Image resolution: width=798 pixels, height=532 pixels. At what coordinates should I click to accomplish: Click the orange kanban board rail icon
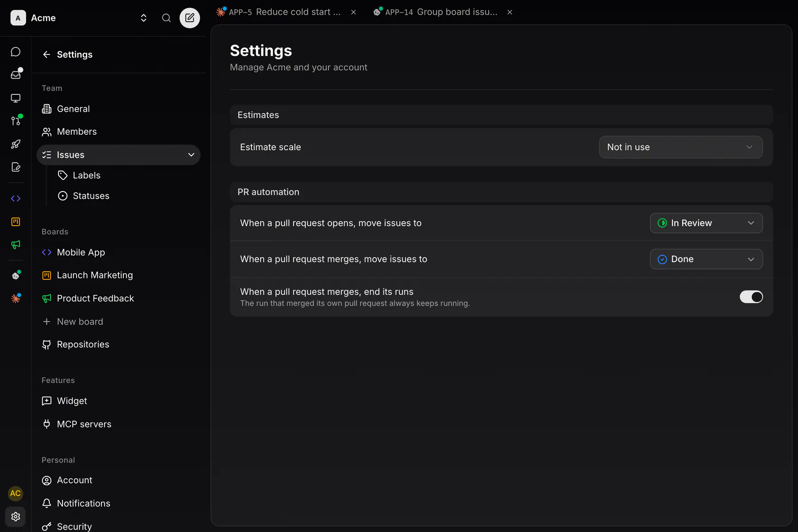pyautogui.click(x=16, y=222)
